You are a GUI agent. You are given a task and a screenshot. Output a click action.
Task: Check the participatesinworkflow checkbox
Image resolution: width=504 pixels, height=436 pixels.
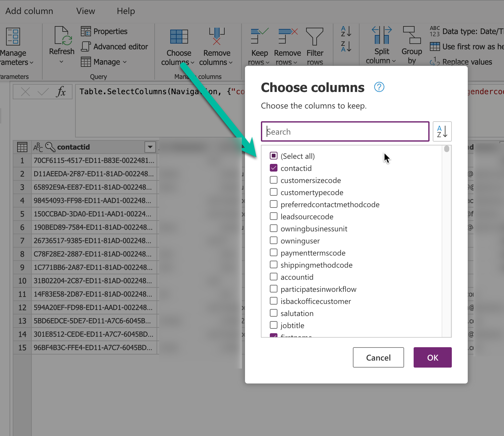coord(274,289)
